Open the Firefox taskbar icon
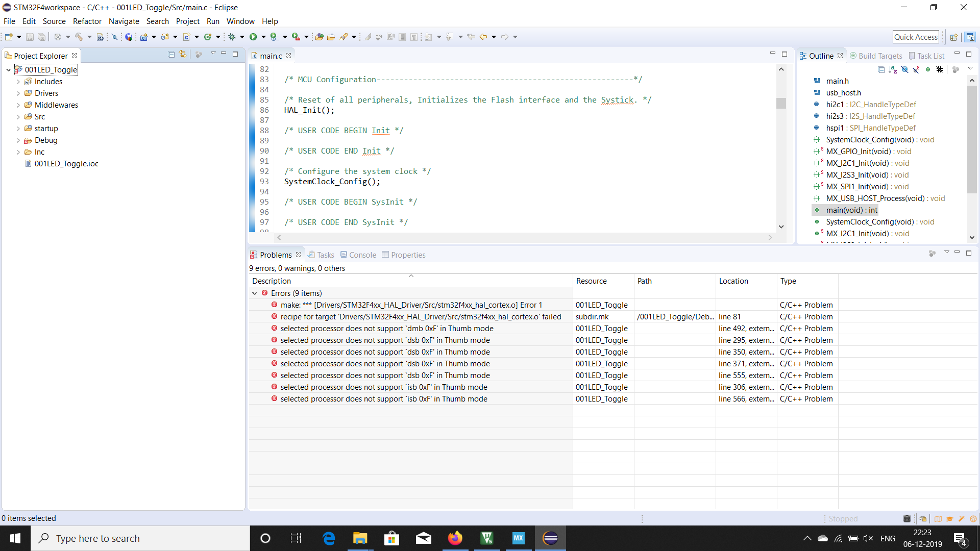Viewport: 980px width, 551px height. 454,538
